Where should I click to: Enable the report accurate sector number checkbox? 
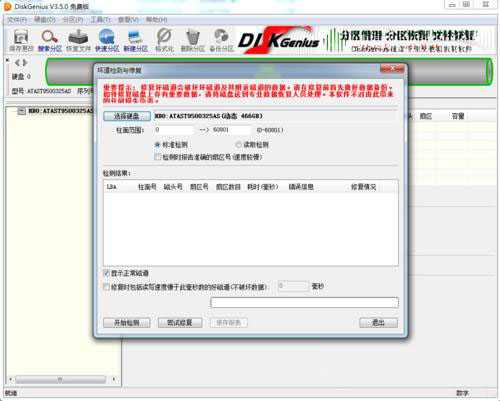158,157
